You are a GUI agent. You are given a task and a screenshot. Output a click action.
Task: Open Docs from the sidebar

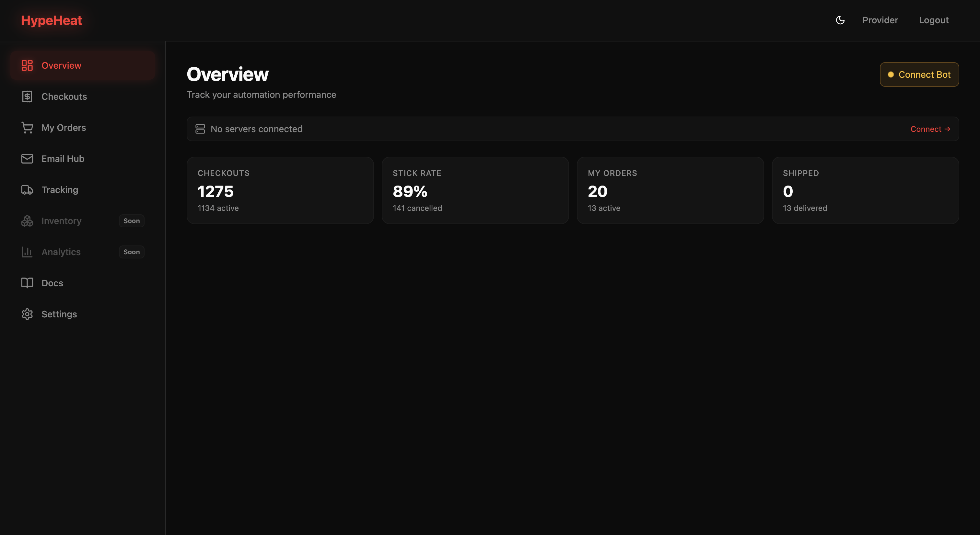point(83,283)
